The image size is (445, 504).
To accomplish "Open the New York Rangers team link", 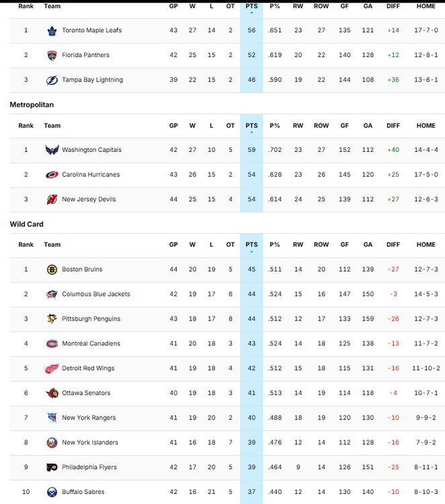I will coord(89,418).
